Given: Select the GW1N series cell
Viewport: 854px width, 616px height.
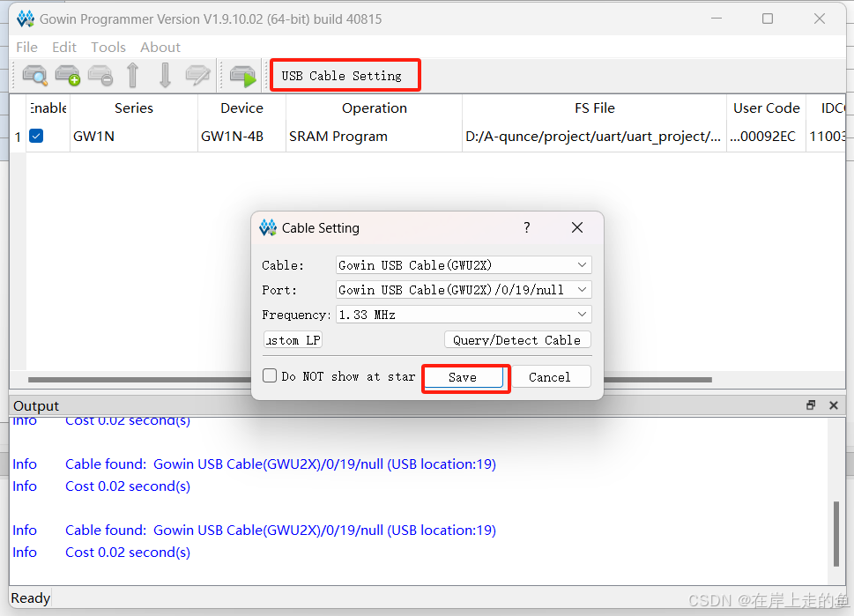Looking at the screenshot, I should pos(134,137).
